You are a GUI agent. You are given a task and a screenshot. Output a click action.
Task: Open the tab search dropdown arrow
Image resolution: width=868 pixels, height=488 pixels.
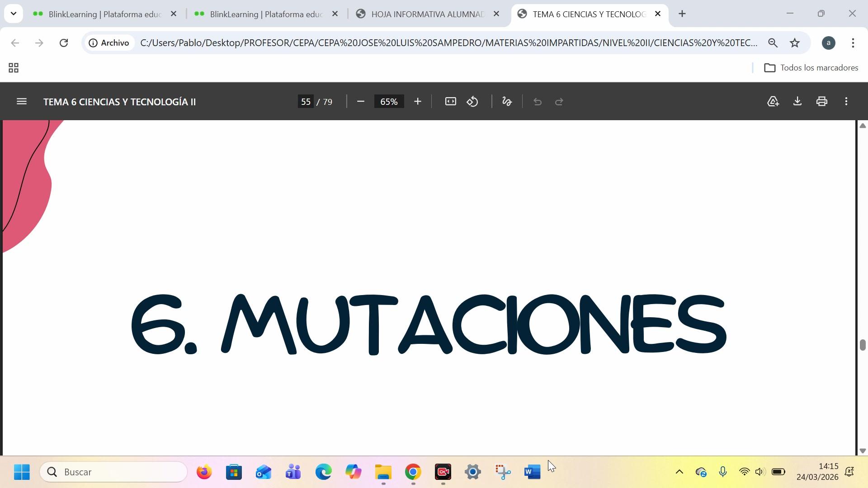point(14,14)
